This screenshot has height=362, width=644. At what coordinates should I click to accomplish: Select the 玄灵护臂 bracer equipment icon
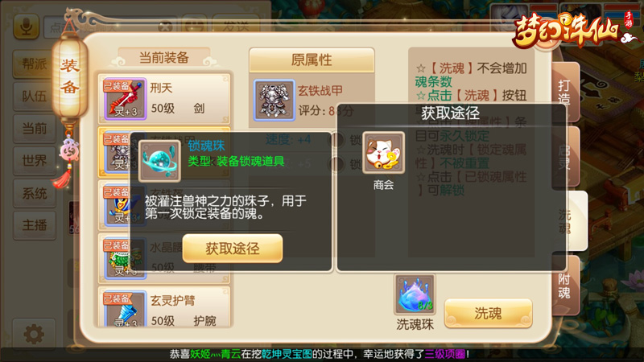126,309
